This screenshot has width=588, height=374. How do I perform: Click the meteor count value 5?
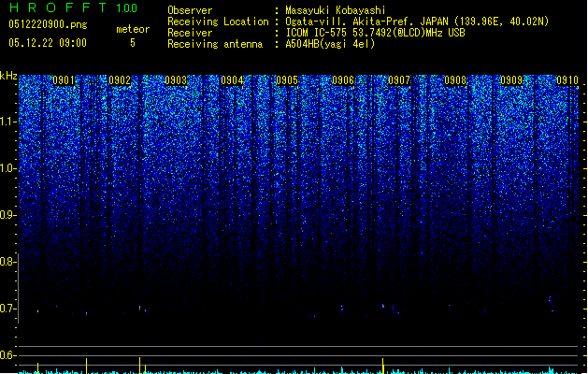[133, 43]
